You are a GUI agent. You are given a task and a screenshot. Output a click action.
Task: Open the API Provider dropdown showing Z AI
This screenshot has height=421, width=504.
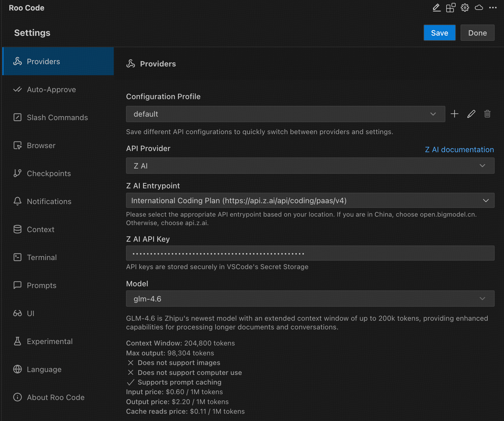(310, 166)
